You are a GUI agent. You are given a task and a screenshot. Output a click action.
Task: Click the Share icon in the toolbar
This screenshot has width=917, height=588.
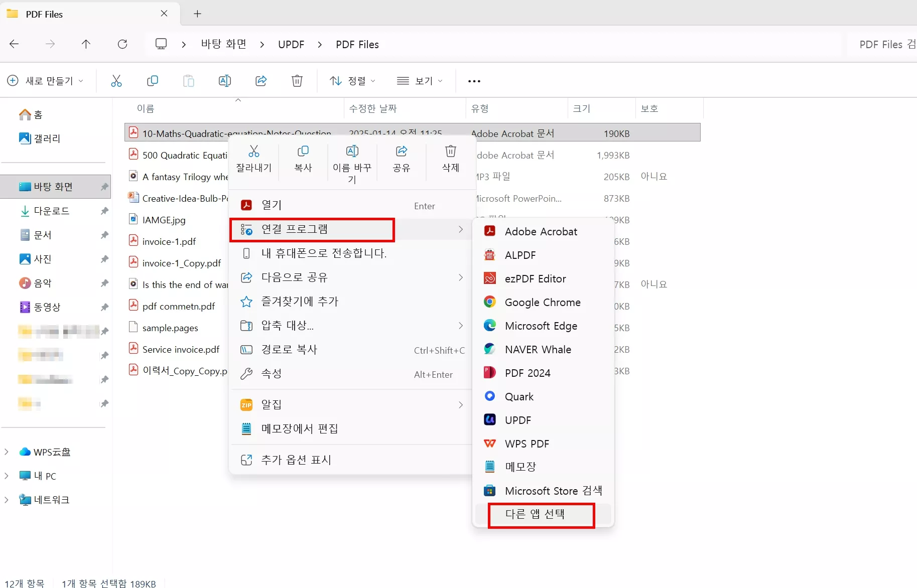point(260,81)
